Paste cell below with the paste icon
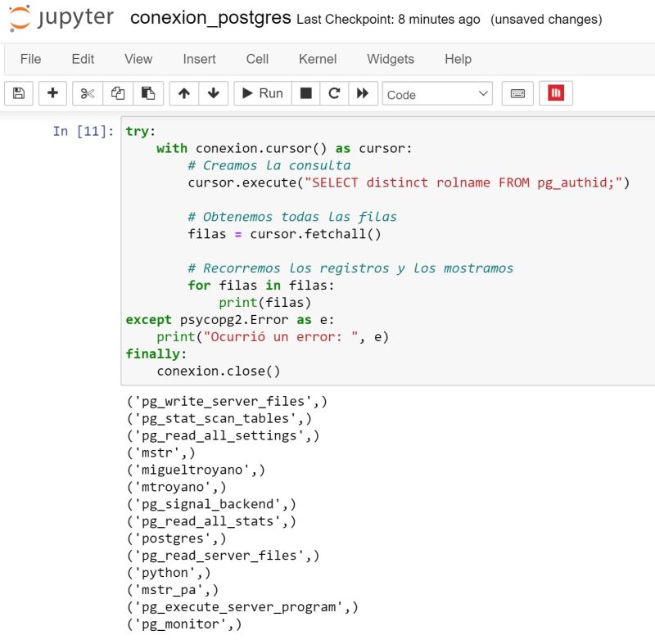655x644 pixels. click(148, 92)
